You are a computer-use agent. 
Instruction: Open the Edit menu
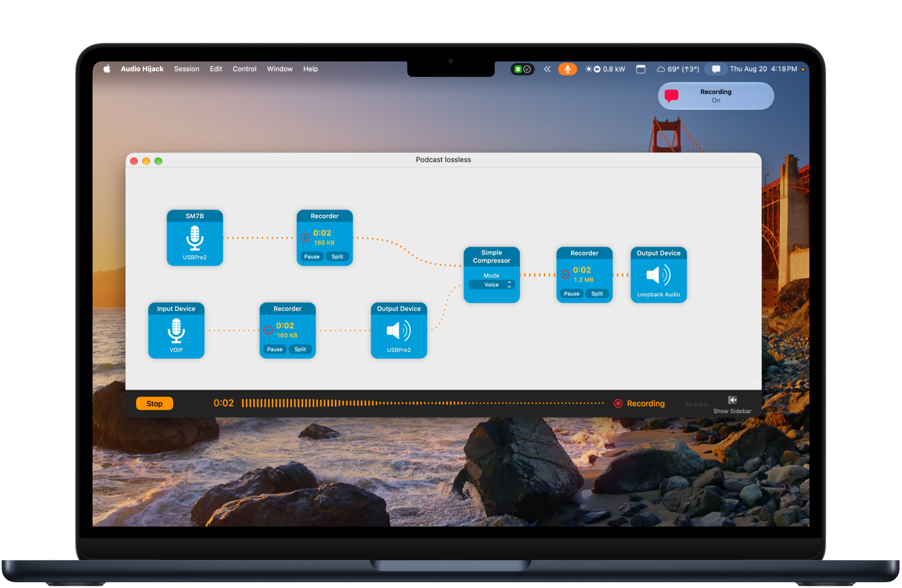point(216,69)
